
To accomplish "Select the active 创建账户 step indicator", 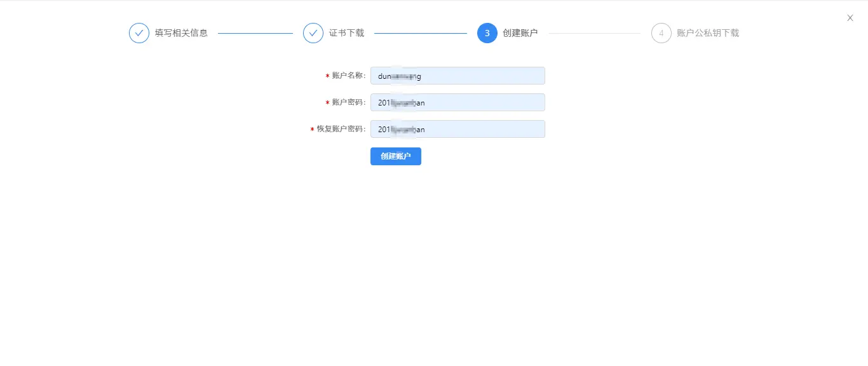I will coord(487,32).
